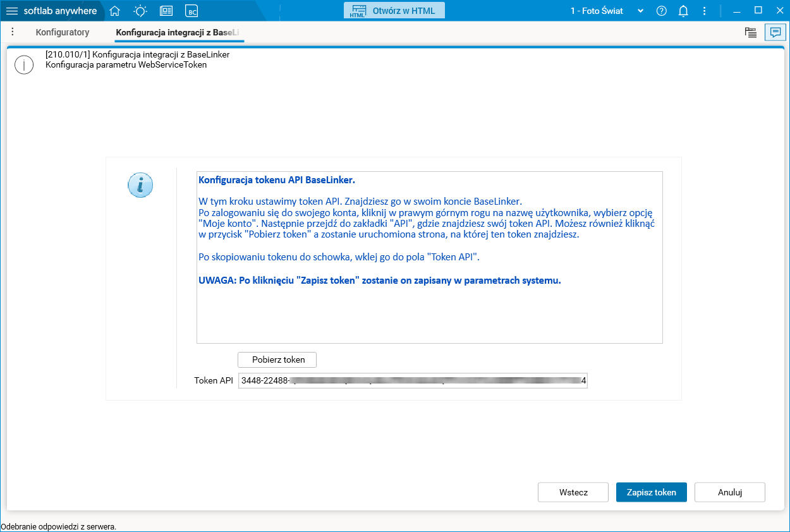This screenshot has height=532, width=790.
Task: Select the Konfiguracja integracji z BaseLinker tab
Action: 179,32
